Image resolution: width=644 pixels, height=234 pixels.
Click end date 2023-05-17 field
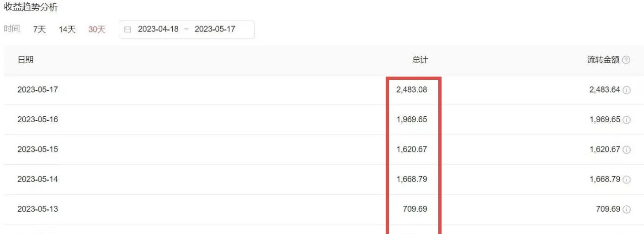(x=215, y=29)
